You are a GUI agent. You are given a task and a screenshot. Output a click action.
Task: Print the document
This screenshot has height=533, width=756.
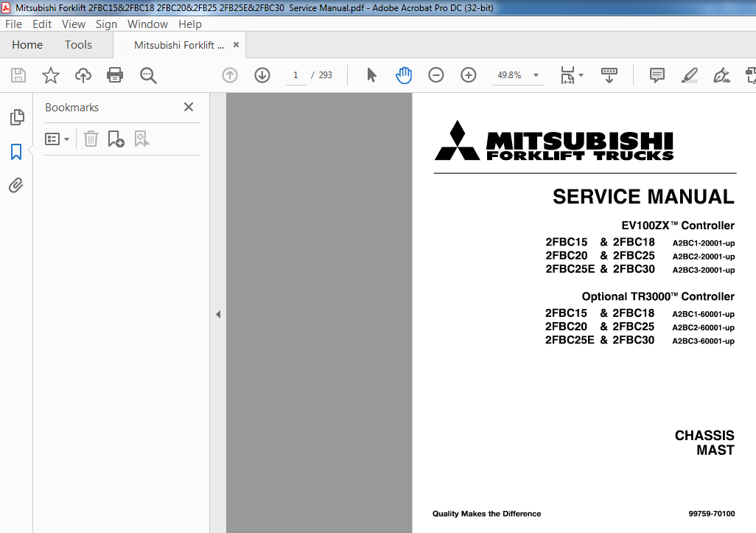(115, 75)
